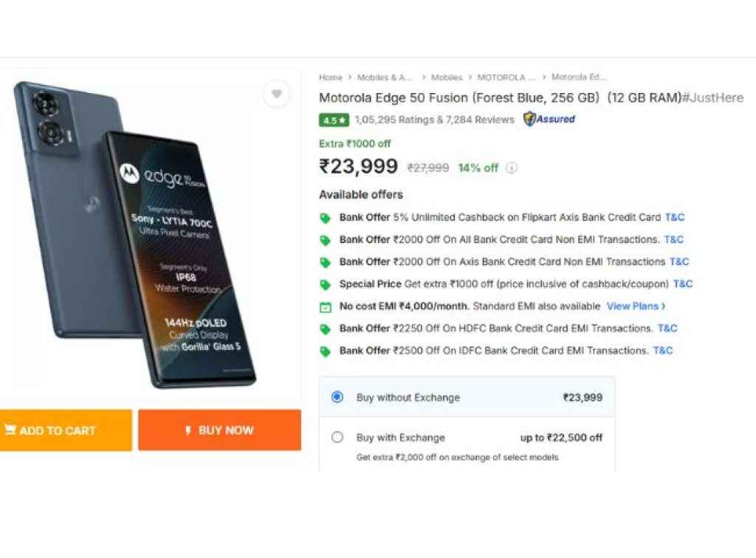Select the Buy without Exchange option
This screenshot has width=756, height=558.
(x=337, y=396)
